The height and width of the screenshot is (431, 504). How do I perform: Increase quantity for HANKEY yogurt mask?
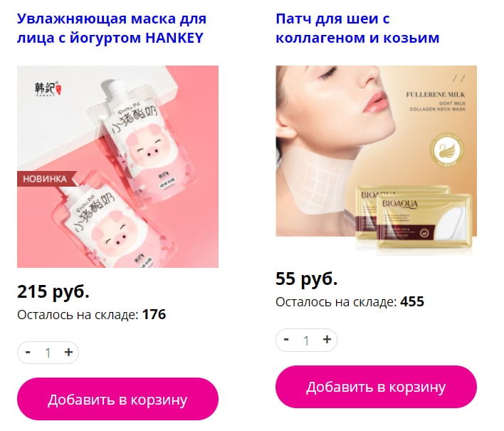coord(68,353)
